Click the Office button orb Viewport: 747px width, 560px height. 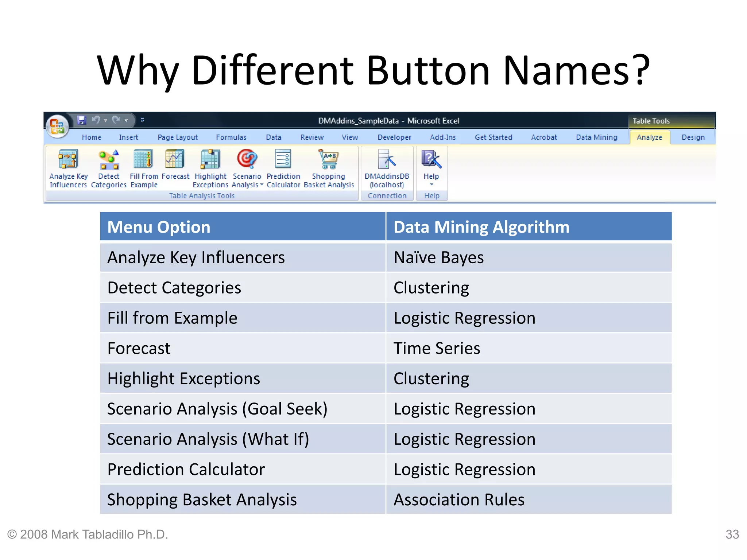point(57,127)
